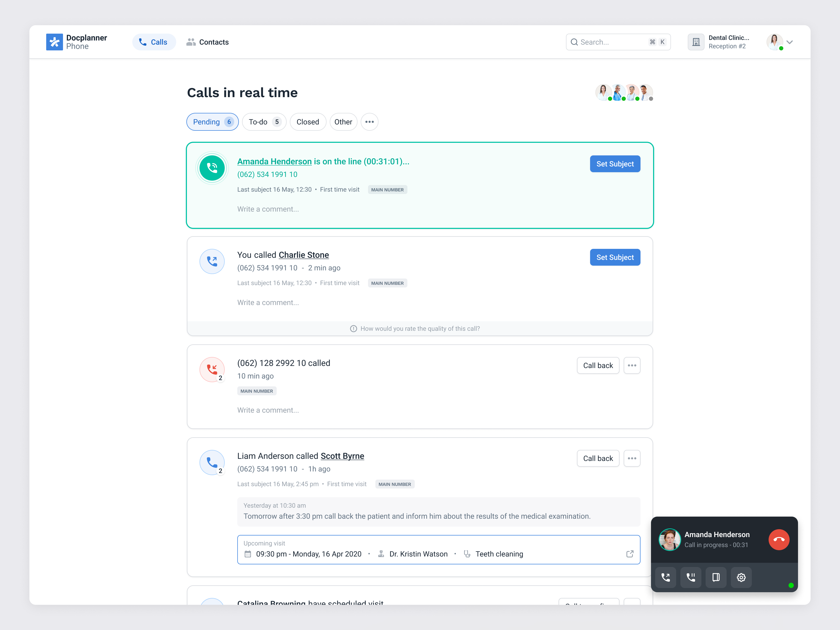Call back the number (062) 128 2992 10

tap(598, 365)
